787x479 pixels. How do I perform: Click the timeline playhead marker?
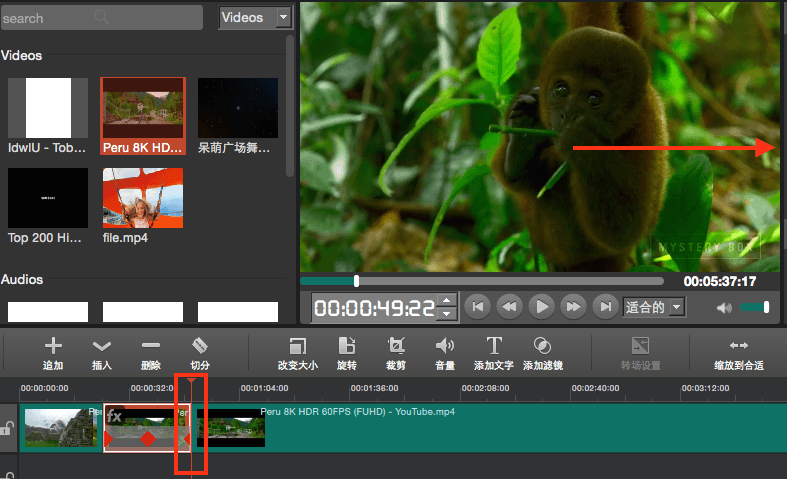pyautogui.click(x=191, y=381)
